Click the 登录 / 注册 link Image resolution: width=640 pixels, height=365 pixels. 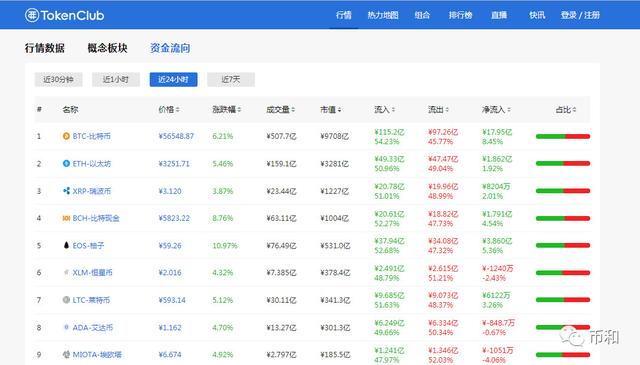pos(580,16)
